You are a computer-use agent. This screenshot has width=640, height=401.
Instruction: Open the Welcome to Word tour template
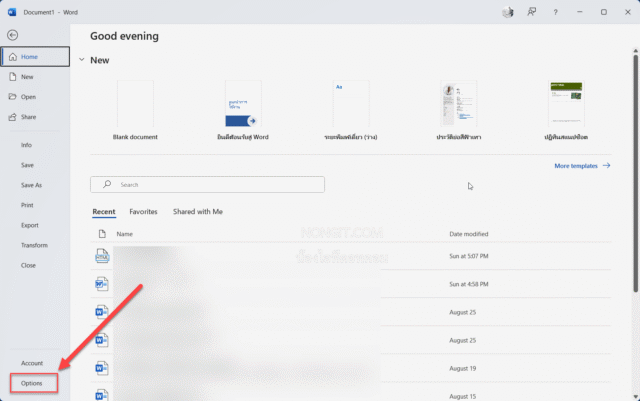pyautogui.click(x=243, y=104)
